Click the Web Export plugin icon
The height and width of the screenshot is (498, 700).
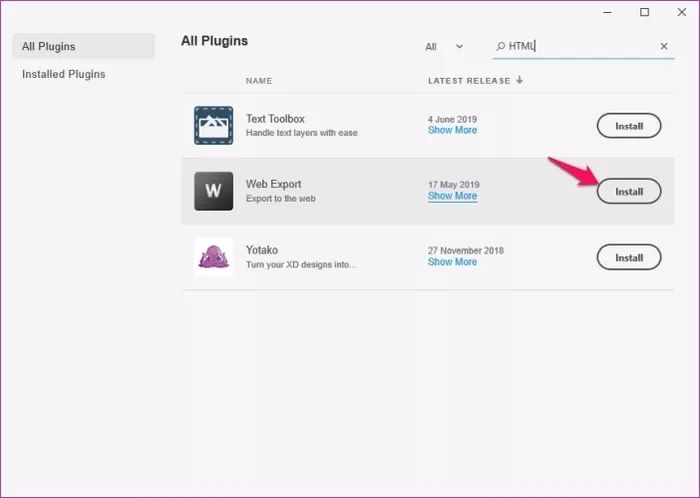pyautogui.click(x=213, y=191)
